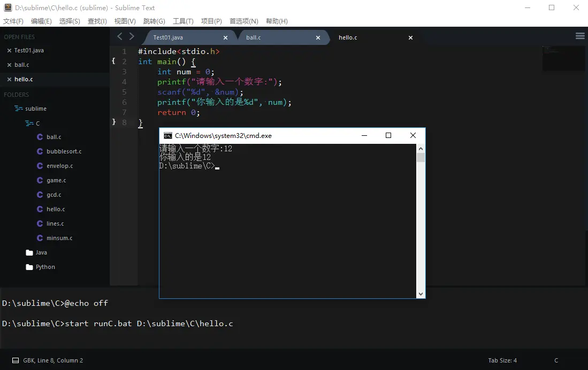Open lines.c from the folder tree

(55, 224)
